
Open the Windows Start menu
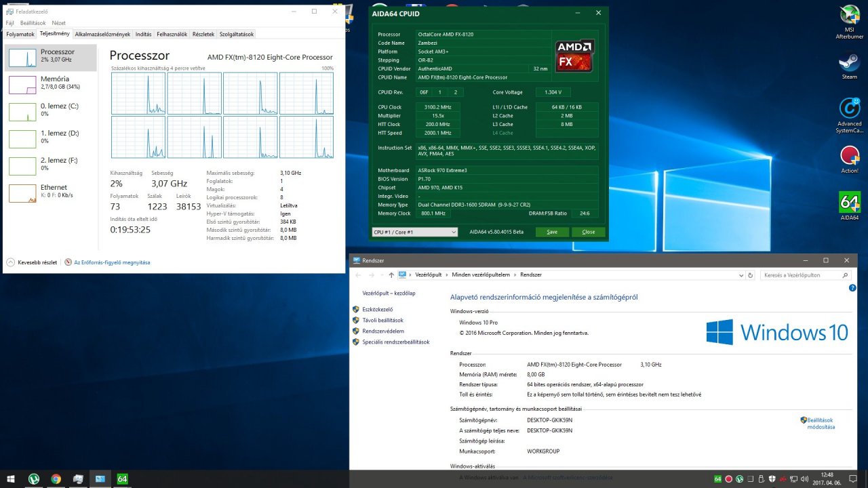coord(12,479)
